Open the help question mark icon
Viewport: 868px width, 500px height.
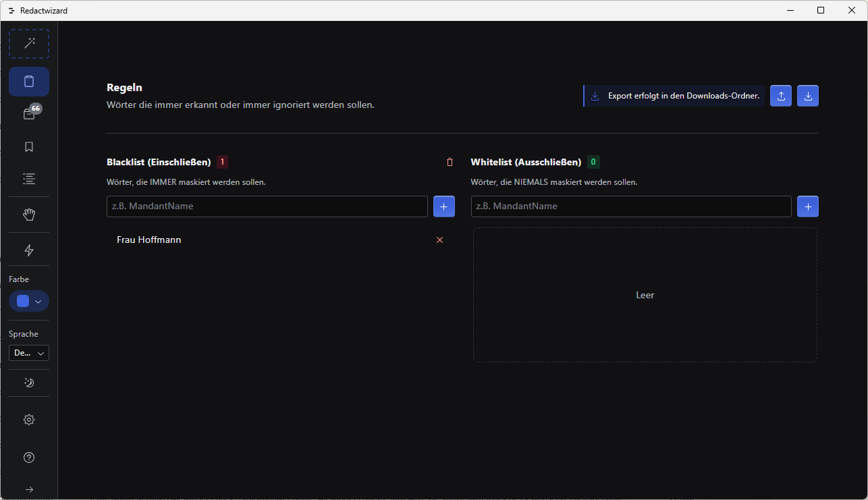pyautogui.click(x=29, y=457)
